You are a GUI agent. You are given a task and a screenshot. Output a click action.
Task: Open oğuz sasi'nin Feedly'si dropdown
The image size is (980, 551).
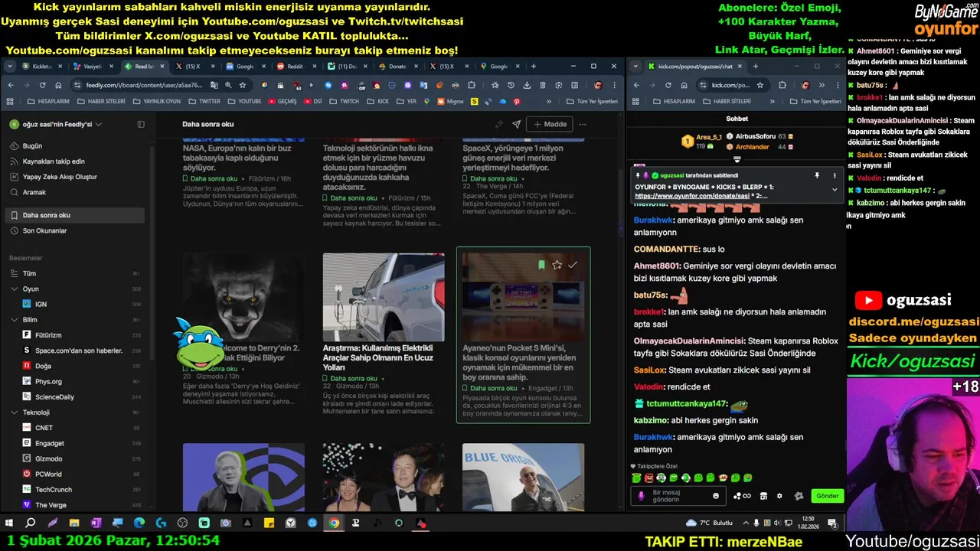[56, 124]
